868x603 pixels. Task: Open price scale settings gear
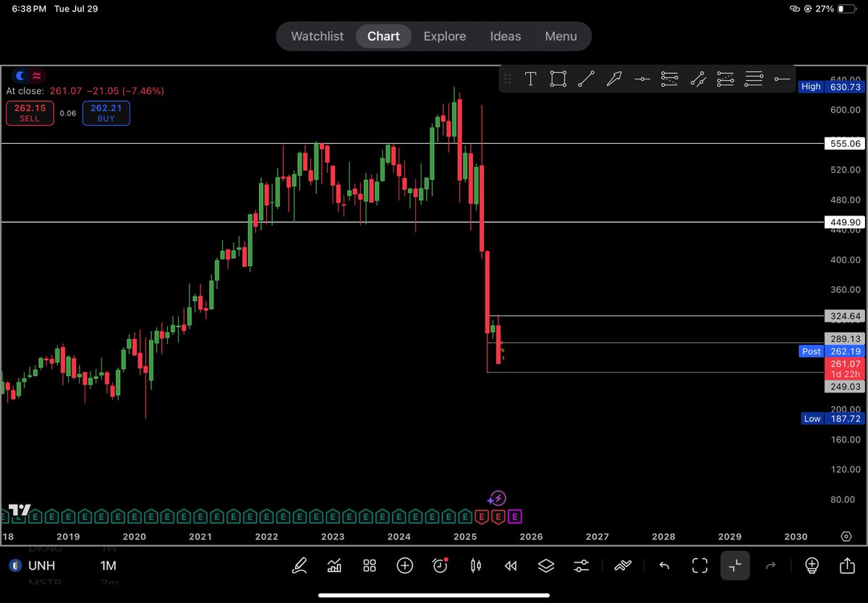[846, 536]
